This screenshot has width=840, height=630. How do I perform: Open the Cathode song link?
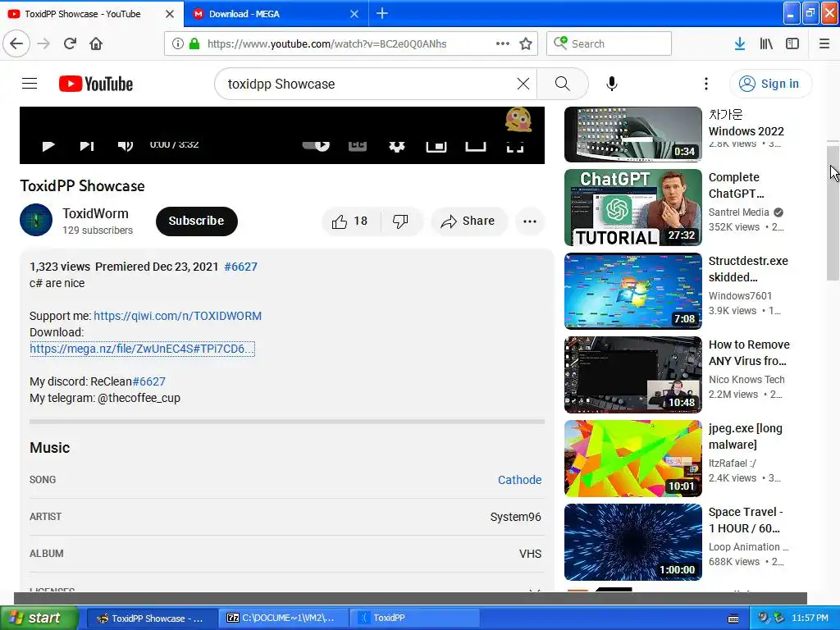pyautogui.click(x=519, y=480)
